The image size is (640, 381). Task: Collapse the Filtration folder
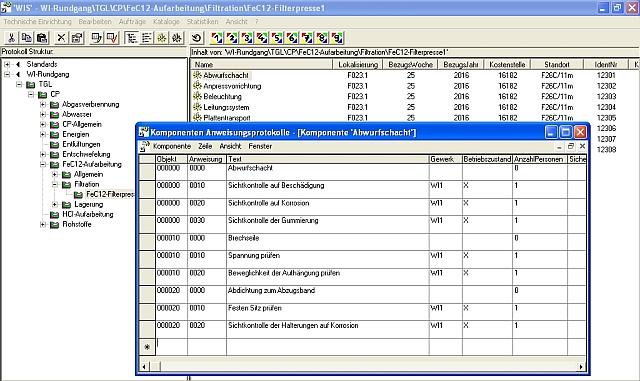[55, 184]
